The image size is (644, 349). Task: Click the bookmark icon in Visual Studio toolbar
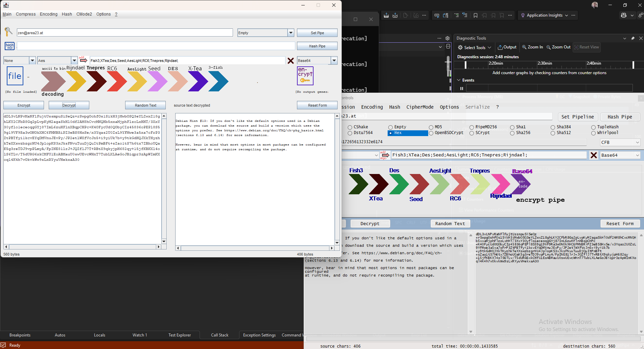tap(476, 15)
